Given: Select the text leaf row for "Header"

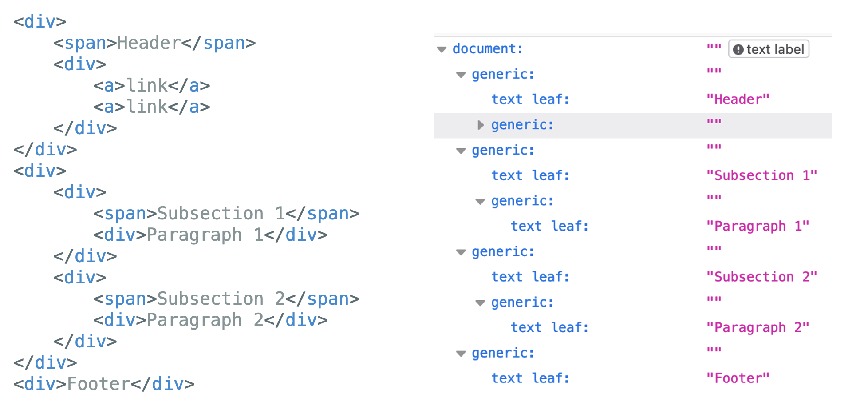Looking at the screenshot, I should pyautogui.click(x=530, y=100).
